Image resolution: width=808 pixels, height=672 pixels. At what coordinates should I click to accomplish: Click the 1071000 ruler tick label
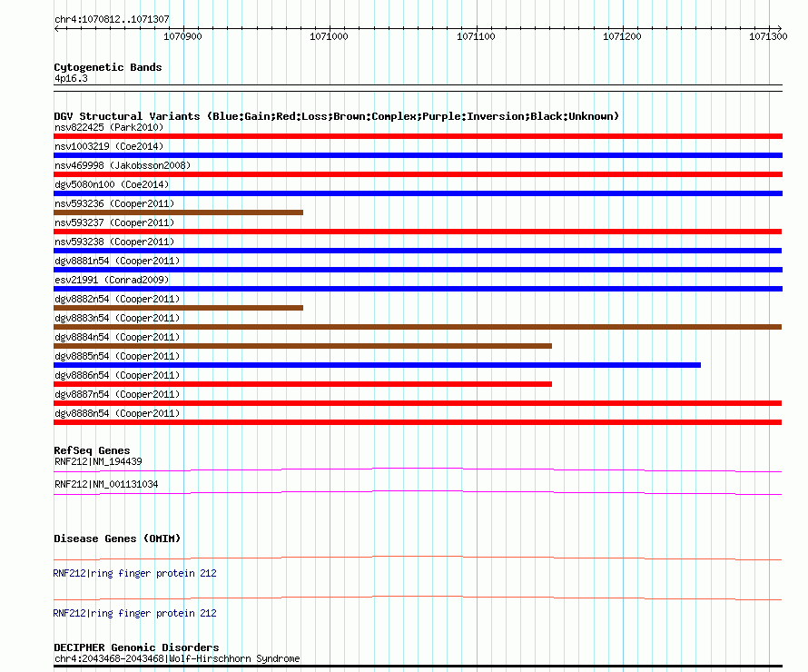tap(329, 36)
